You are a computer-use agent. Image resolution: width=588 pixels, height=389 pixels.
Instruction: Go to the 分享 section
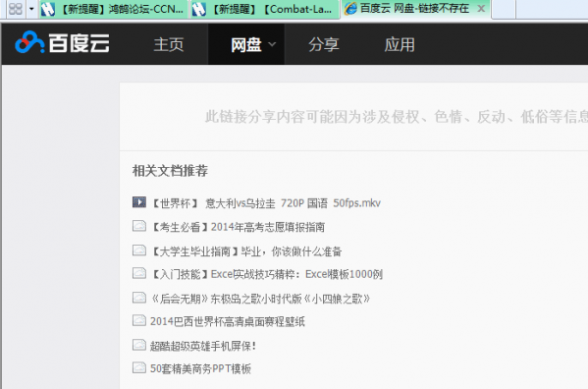(324, 44)
